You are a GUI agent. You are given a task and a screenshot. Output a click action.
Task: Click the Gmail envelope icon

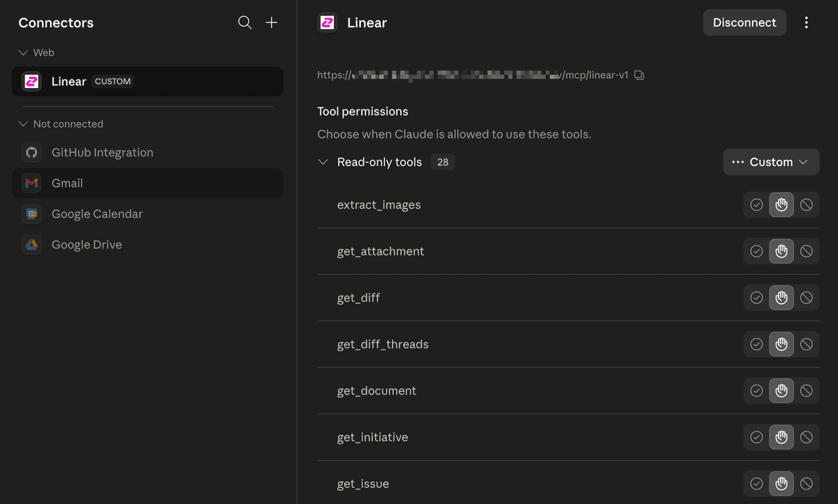pos(31,183)
